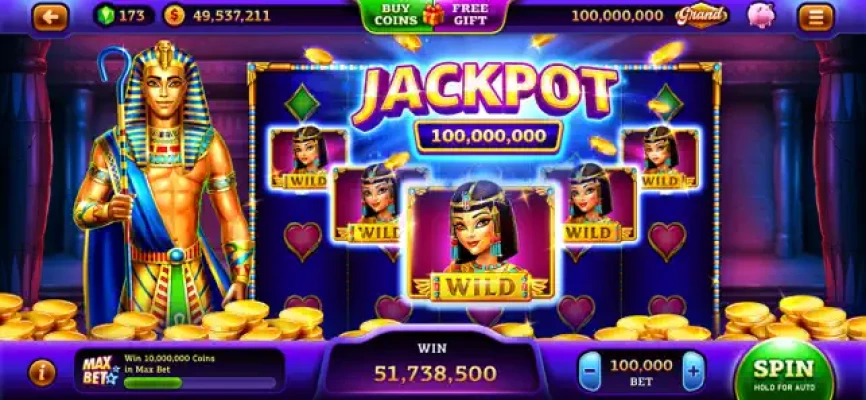
Task: Tap the gold dollar coin icon
Action: [x=175, y=15]
